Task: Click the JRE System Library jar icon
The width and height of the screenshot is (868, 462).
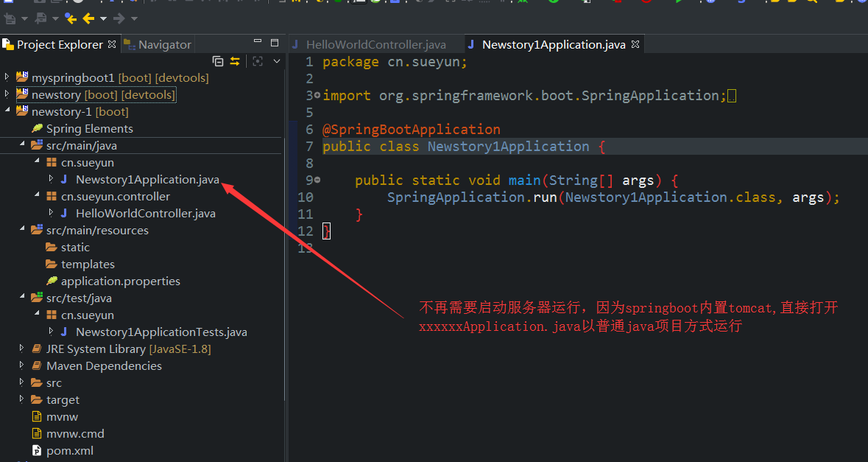Action: (x=37, y=349)
